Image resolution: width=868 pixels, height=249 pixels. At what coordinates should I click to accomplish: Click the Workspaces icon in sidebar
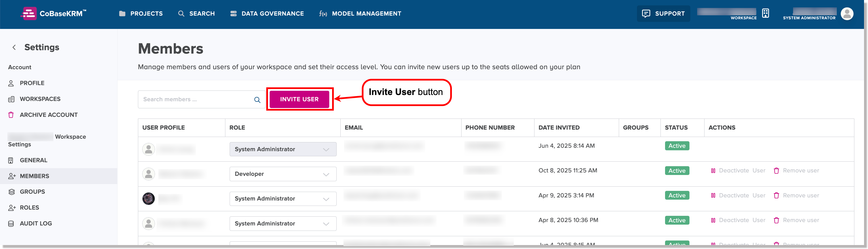click(x=11, y=99)
